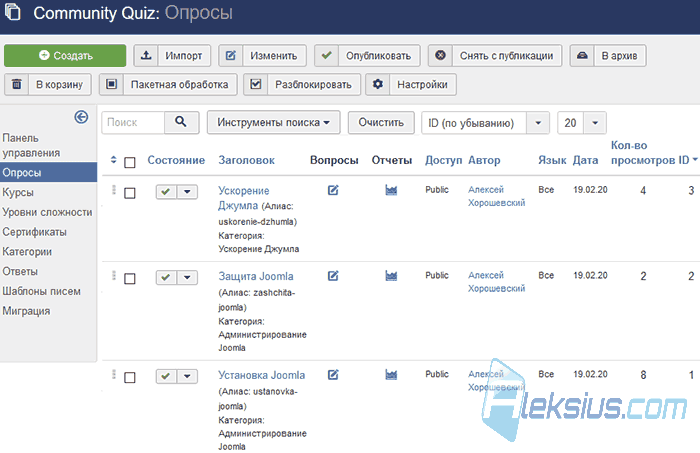Click the В корзину trash button

(48, 84)
